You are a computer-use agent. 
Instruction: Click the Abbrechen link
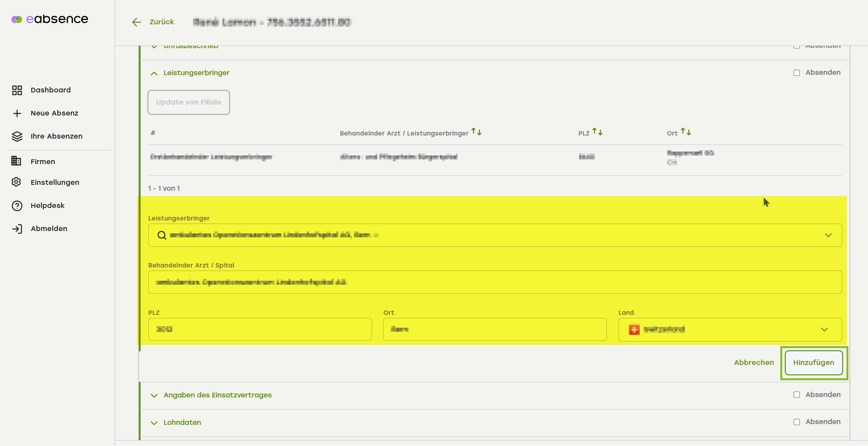754,363
